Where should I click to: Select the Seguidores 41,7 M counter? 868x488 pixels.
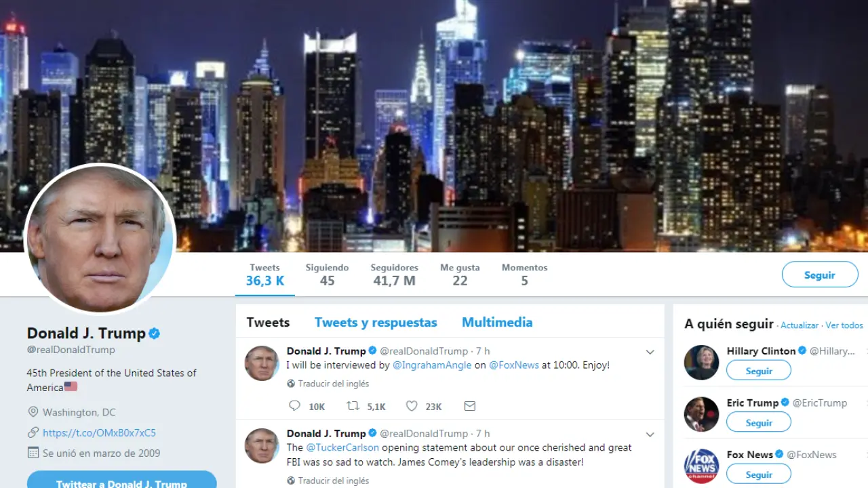click(394, 274)
